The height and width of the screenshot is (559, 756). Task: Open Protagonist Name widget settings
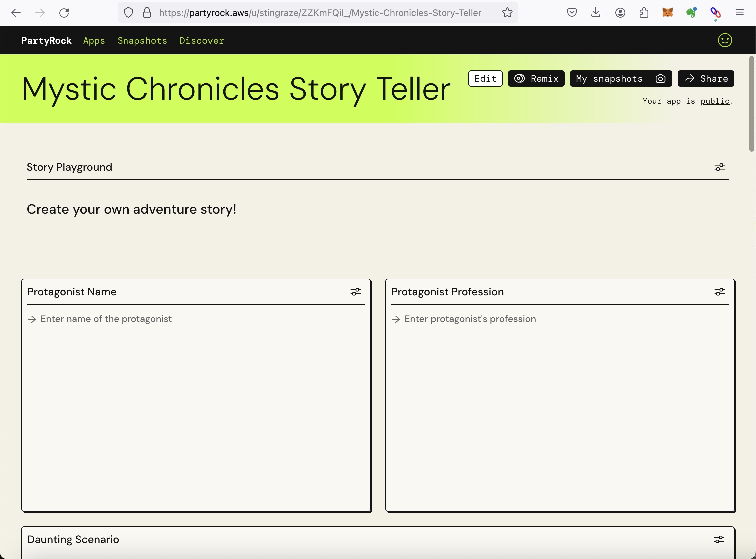coord(356,292)
